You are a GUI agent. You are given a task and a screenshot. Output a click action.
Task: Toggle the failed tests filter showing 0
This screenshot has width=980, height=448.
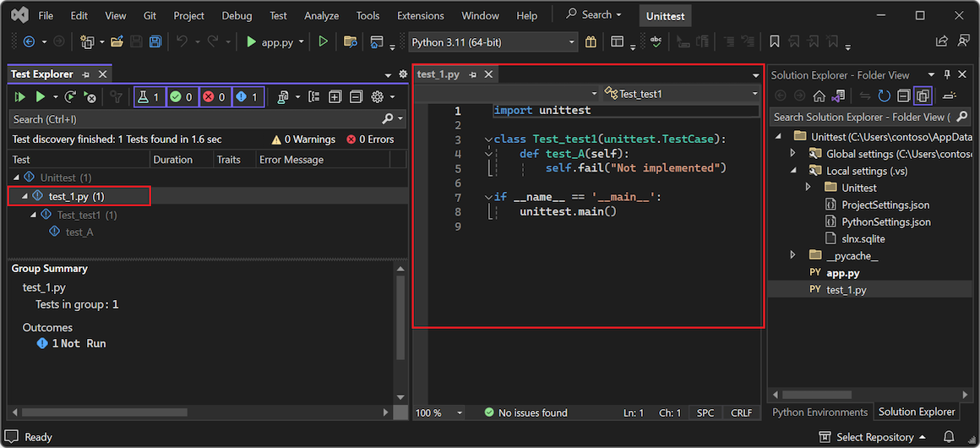(x=215, y=97)
